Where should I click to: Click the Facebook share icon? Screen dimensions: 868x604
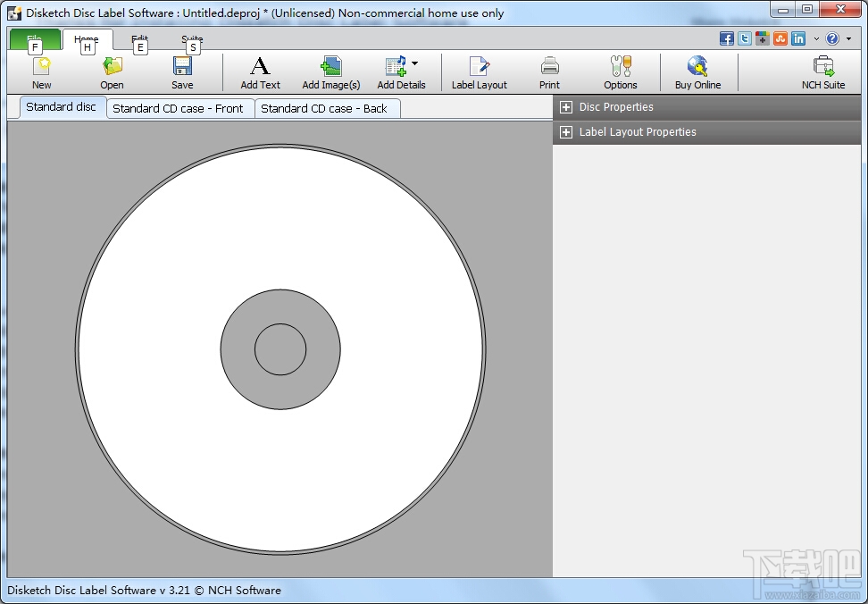pos(727,38)
